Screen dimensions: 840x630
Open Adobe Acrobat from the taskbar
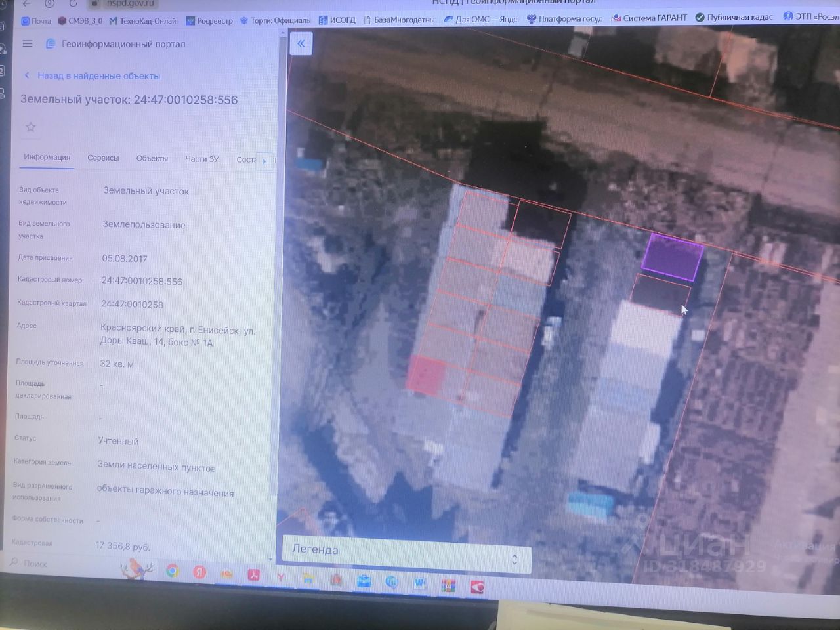pyautogui.click(x=253, y=576)
